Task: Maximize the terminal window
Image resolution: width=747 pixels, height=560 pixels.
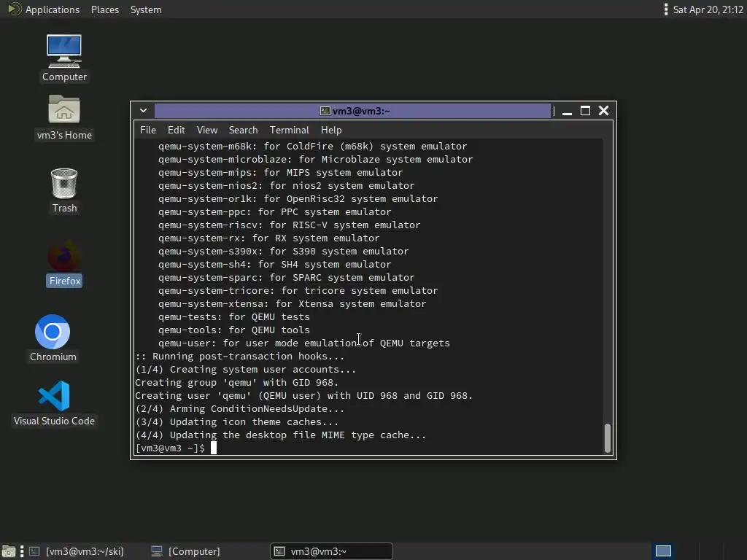Action: [x=585, y=111]
